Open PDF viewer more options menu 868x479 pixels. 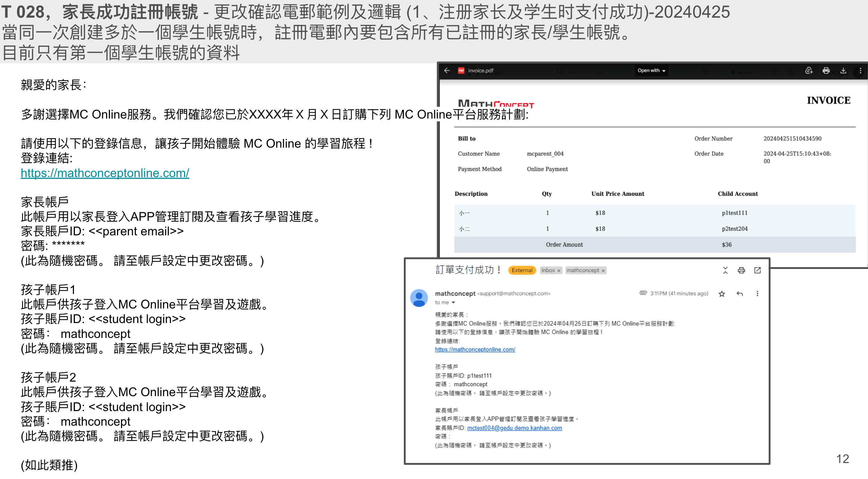point(860,71)
